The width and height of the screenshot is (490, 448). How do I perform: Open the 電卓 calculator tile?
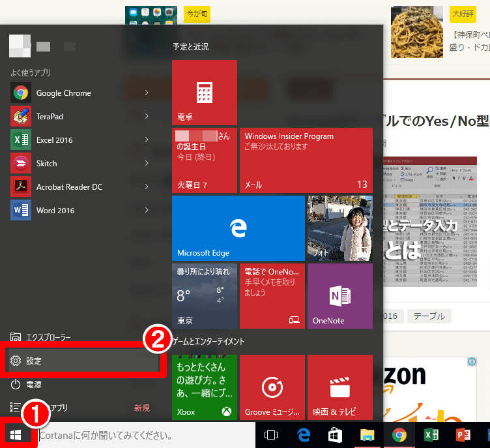[x=205, y=93]
